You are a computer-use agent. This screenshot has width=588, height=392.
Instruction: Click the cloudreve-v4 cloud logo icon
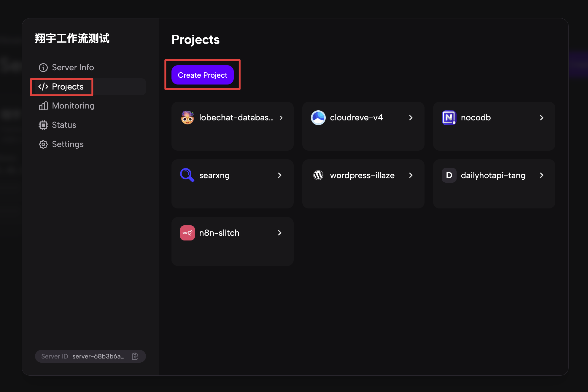[x=318, y=118]
